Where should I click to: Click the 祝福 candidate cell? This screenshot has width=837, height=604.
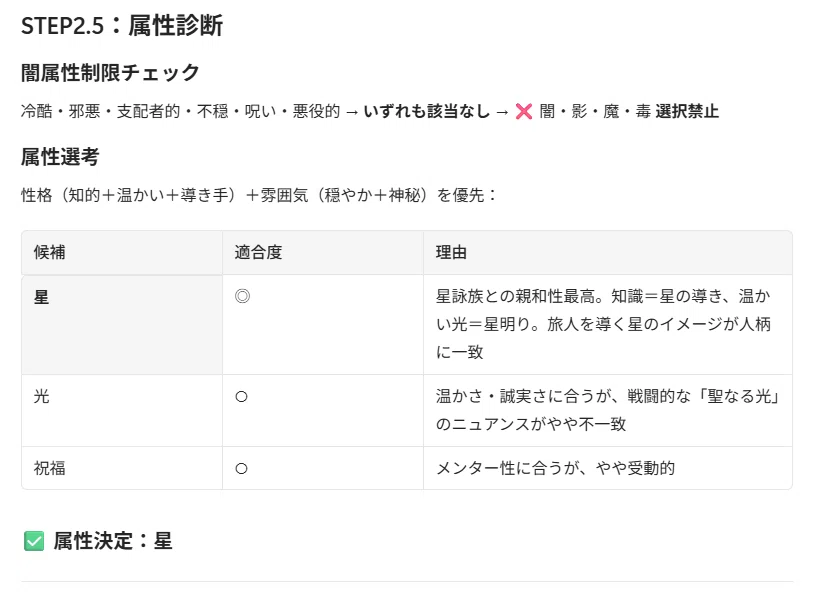(x=122, y=468)
